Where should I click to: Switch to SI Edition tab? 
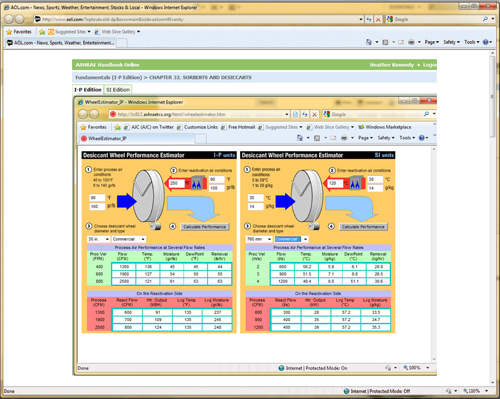coord(118,90)
